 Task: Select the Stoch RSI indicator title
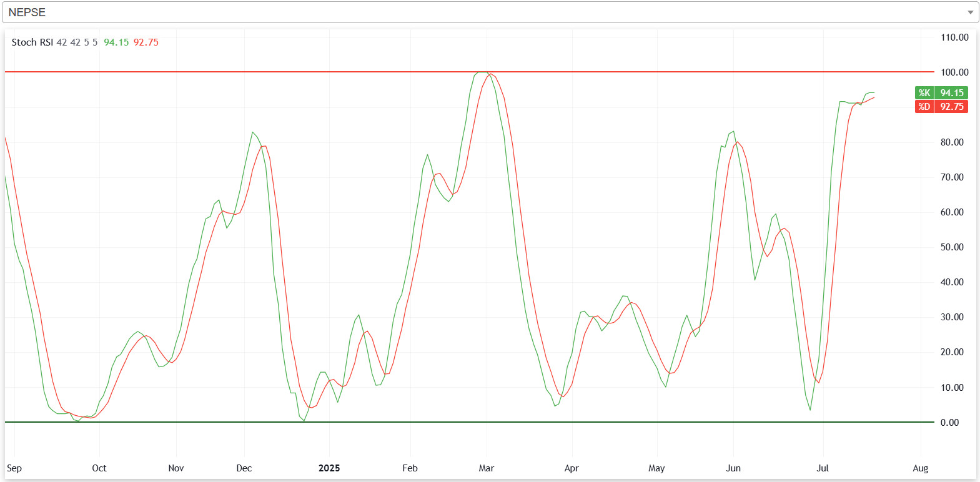[32, 42]
